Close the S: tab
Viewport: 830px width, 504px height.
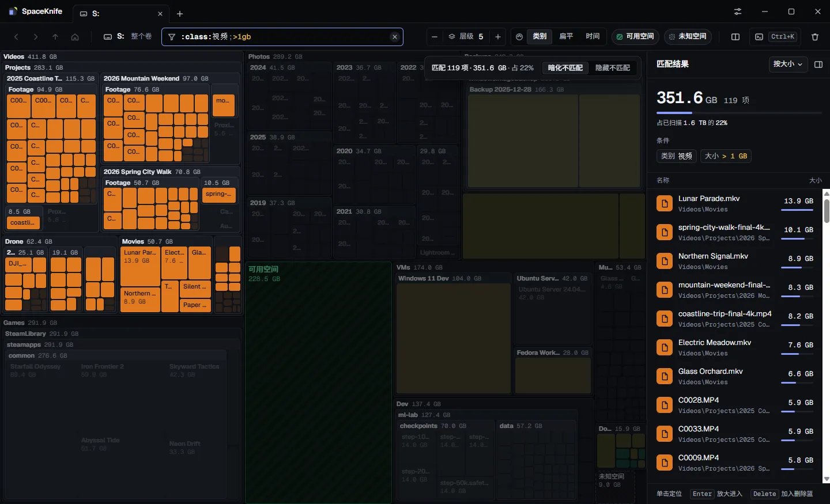(160, 13)
